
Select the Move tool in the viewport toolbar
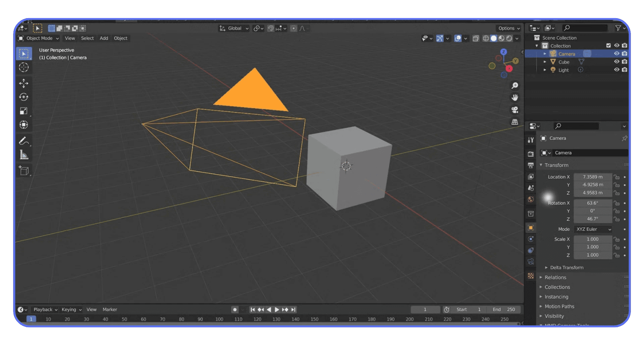(x=24, y=83)
